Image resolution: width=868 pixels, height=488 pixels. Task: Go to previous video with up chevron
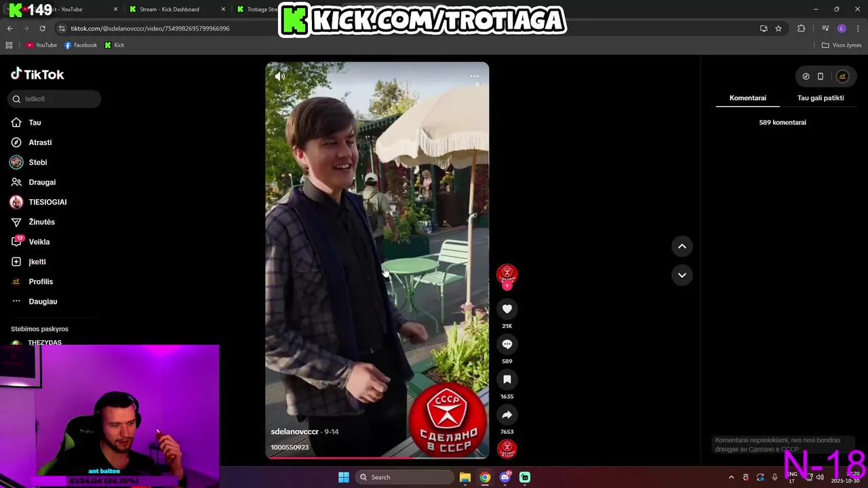682,246
